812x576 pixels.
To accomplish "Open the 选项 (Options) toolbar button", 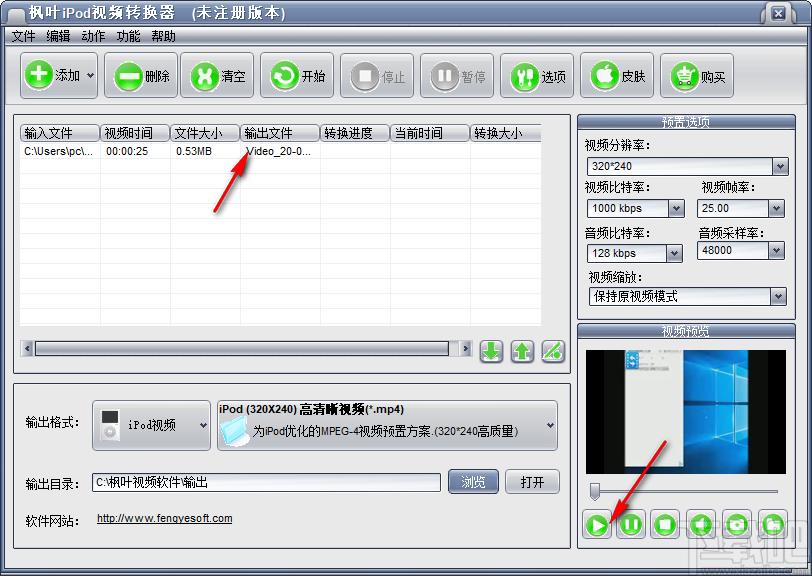I will 537,76.
